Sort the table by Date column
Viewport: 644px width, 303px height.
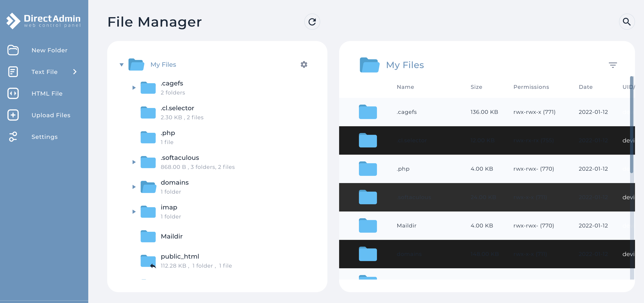tap(585, 87)
